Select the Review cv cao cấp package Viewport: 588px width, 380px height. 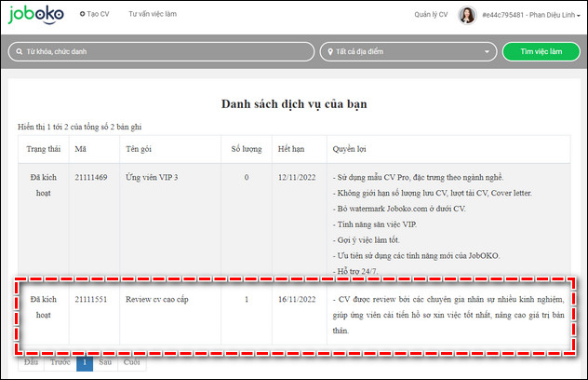tap(156, 301)
